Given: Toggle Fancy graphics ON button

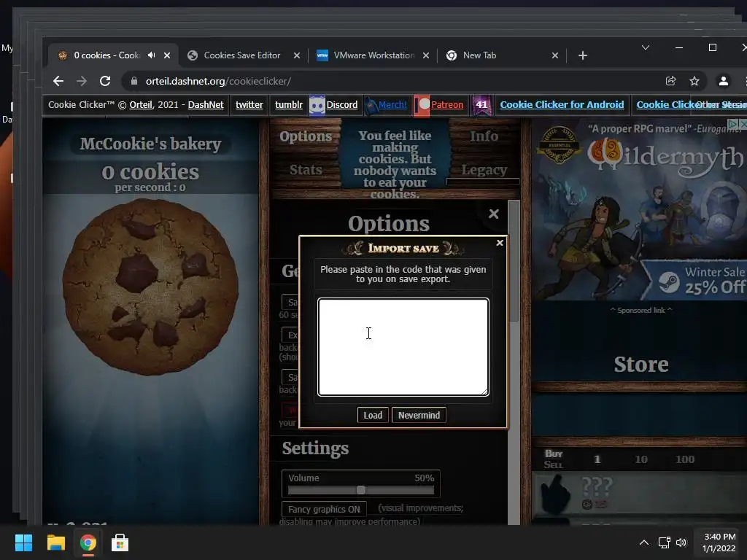Looking at the screenshot, I should pyautogui.click(x=324, y=509).
